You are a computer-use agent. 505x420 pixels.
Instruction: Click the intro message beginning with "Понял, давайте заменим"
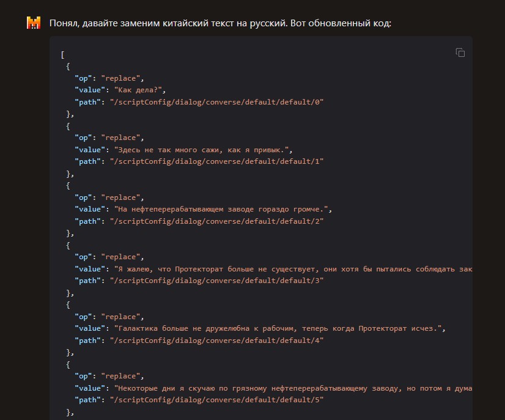pos(220,23)
